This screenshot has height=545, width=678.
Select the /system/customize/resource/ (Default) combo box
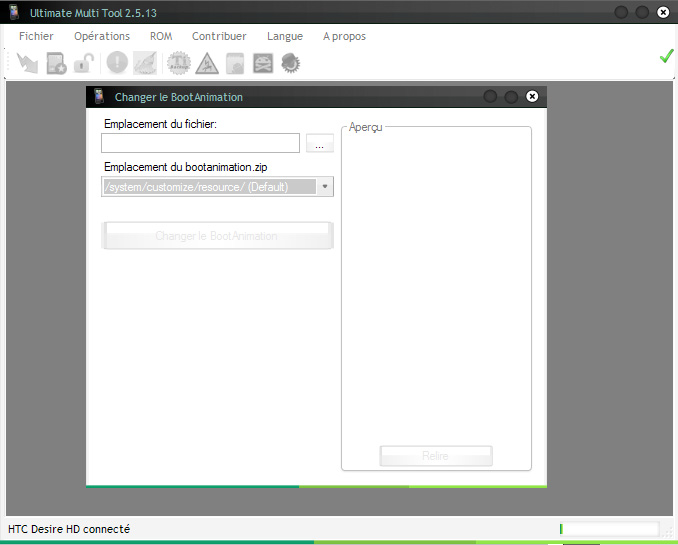(217, 187)
